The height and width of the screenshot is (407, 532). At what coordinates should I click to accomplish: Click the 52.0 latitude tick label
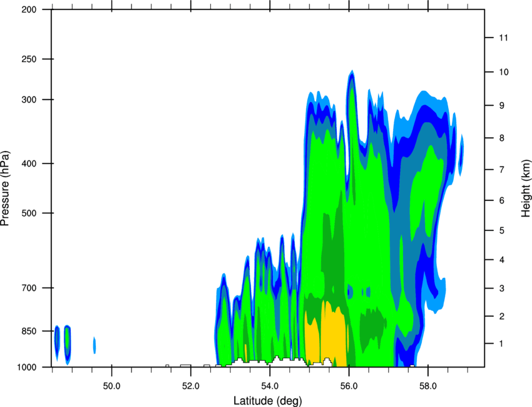tap(191, 386)
